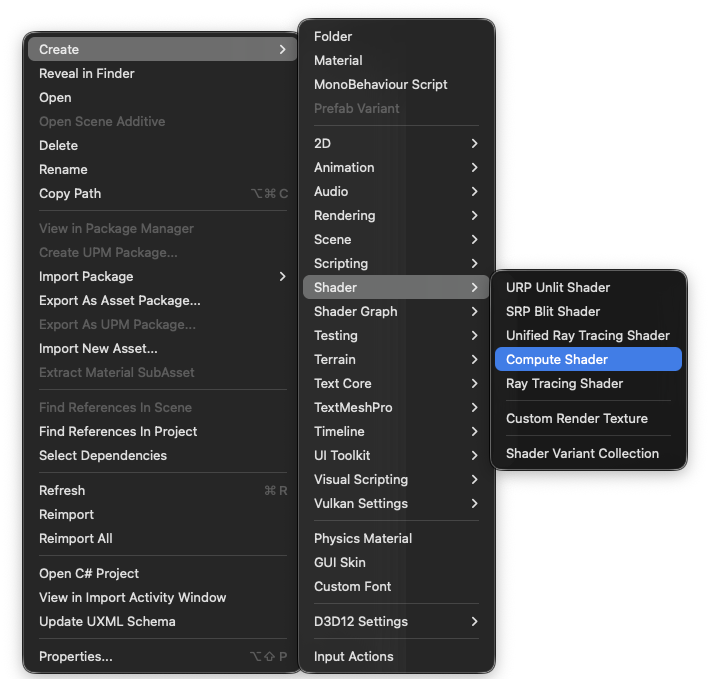Open the UI Toolkit submenu
The width and height of the screenshot is (710, 700).
point(396,455)
